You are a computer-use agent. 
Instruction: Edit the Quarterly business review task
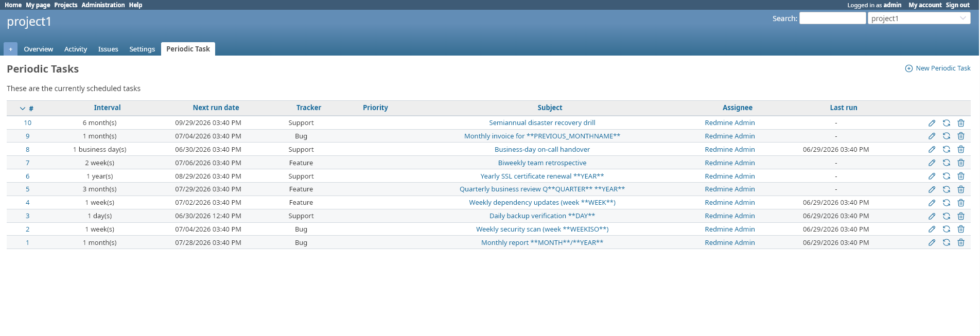coord(932,189)
